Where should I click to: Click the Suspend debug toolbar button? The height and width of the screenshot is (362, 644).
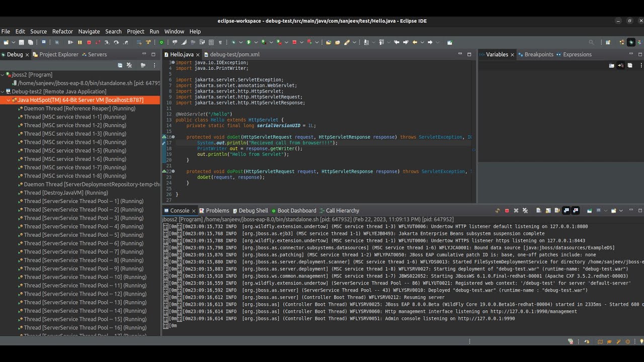[79, 42]
